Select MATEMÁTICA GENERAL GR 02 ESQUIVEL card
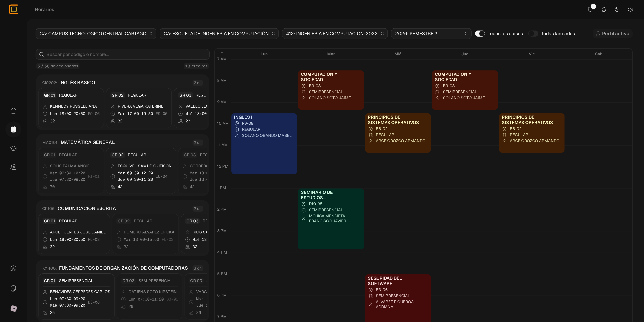Screen dimensions: 644x322 [x=141, y=171]
